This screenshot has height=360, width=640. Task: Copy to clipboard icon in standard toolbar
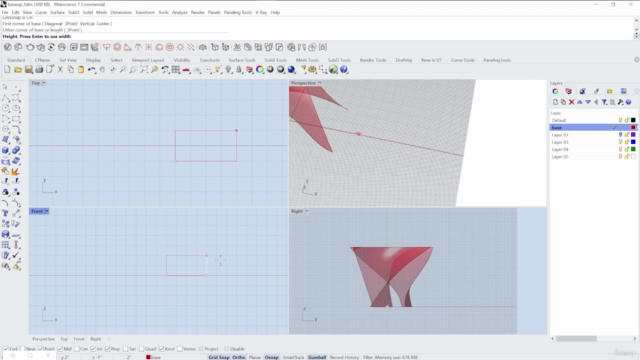click(x=71, y=70)
